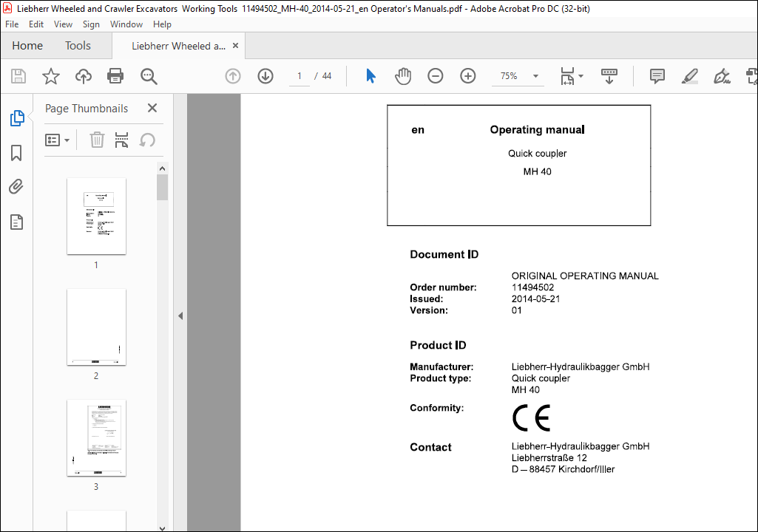Viewport: 758px width, 532px height.
Task: Choose the Selection arrow tool
Action: (370, 76)
